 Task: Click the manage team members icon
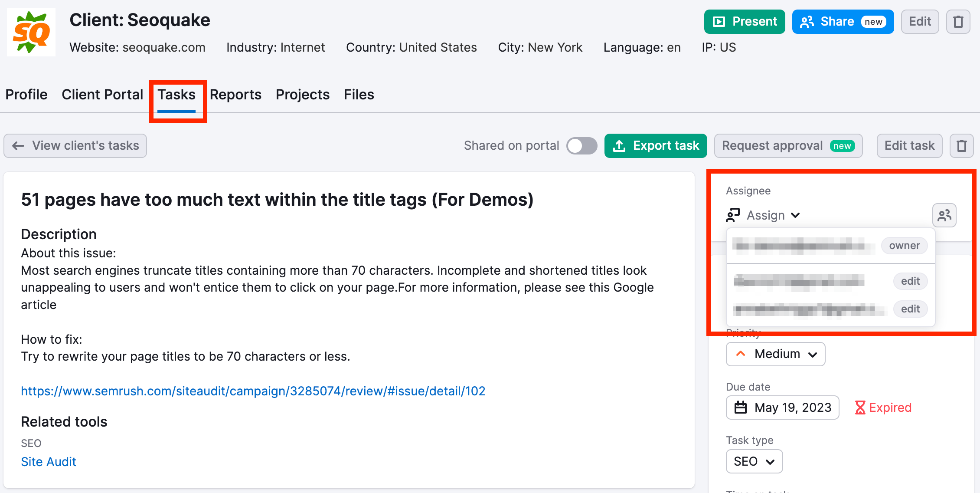coord(944,215)
